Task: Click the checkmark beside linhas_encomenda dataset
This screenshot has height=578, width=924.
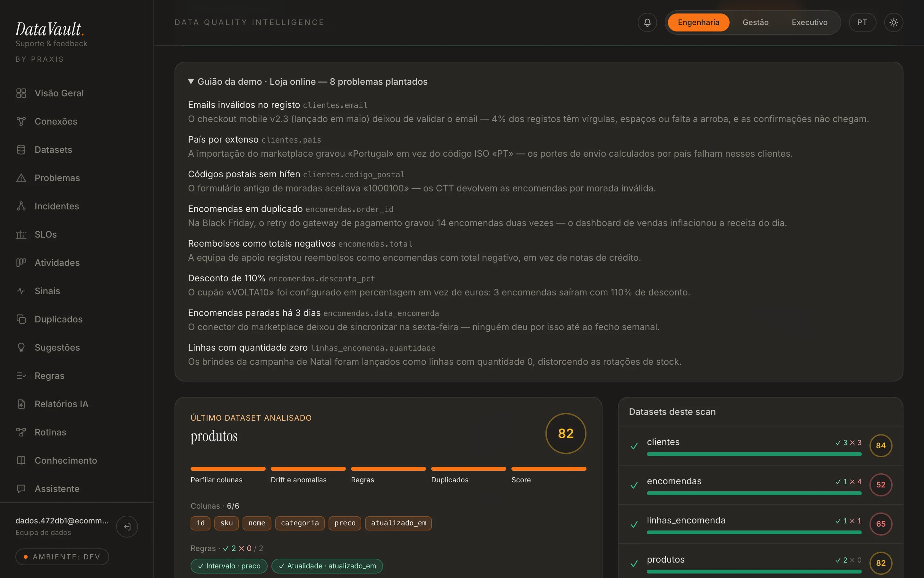Action: click(x=634, y=524)
